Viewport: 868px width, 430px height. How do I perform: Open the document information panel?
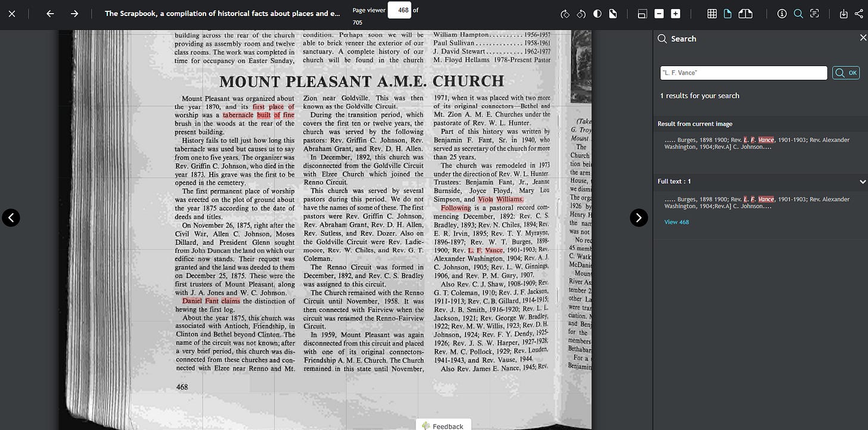782,14
